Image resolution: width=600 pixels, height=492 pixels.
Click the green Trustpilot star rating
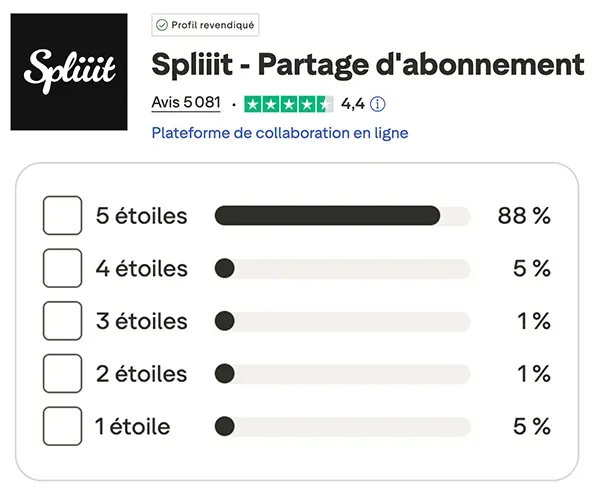[x=289, y=103]
